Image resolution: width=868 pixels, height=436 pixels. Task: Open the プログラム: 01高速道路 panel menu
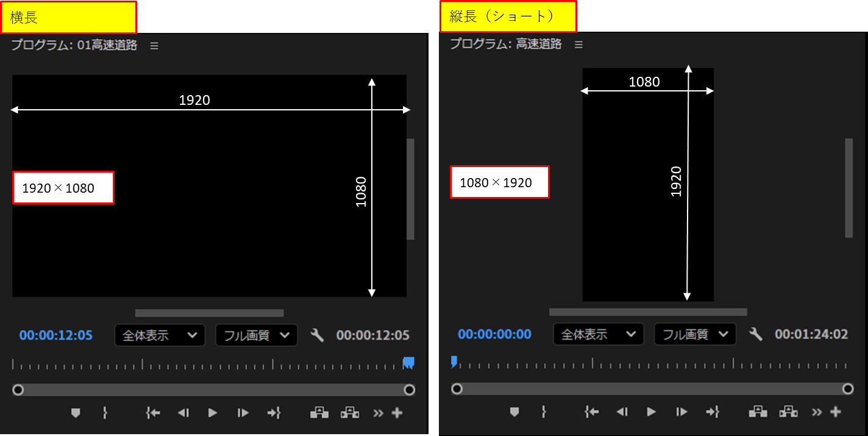click(x=154, y=45)
